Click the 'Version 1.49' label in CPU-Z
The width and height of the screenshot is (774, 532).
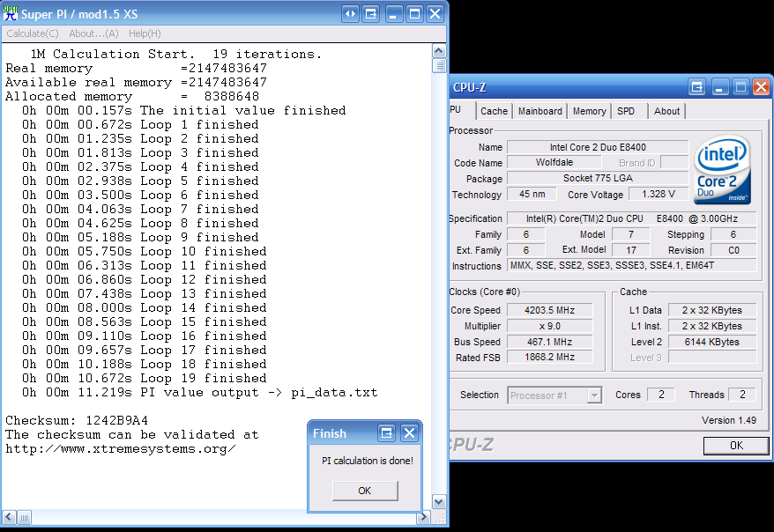pos(728,420)
